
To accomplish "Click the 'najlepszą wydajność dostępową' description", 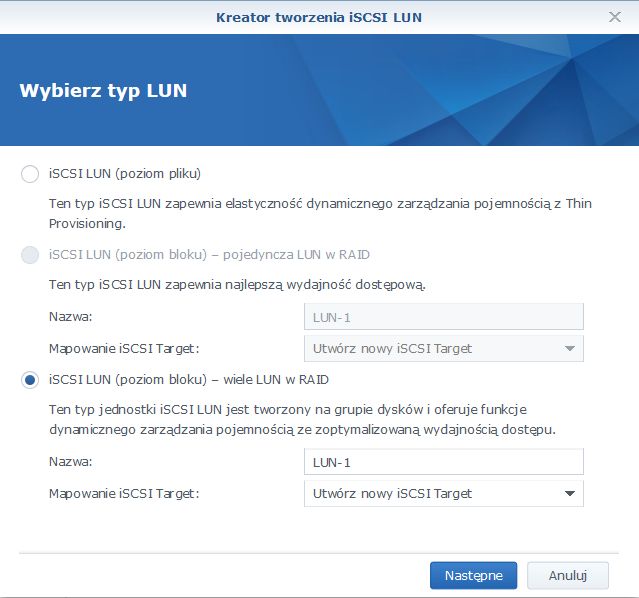I will click(x=237, y=285).
